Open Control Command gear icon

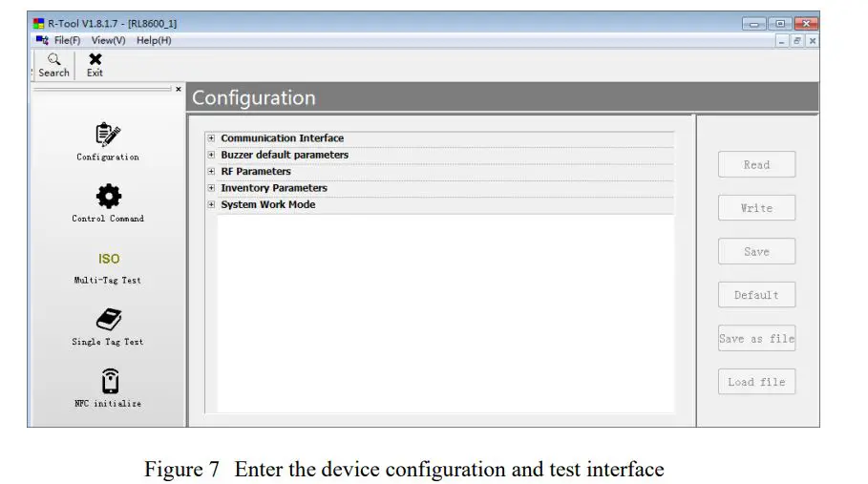[x=108, y=197]
